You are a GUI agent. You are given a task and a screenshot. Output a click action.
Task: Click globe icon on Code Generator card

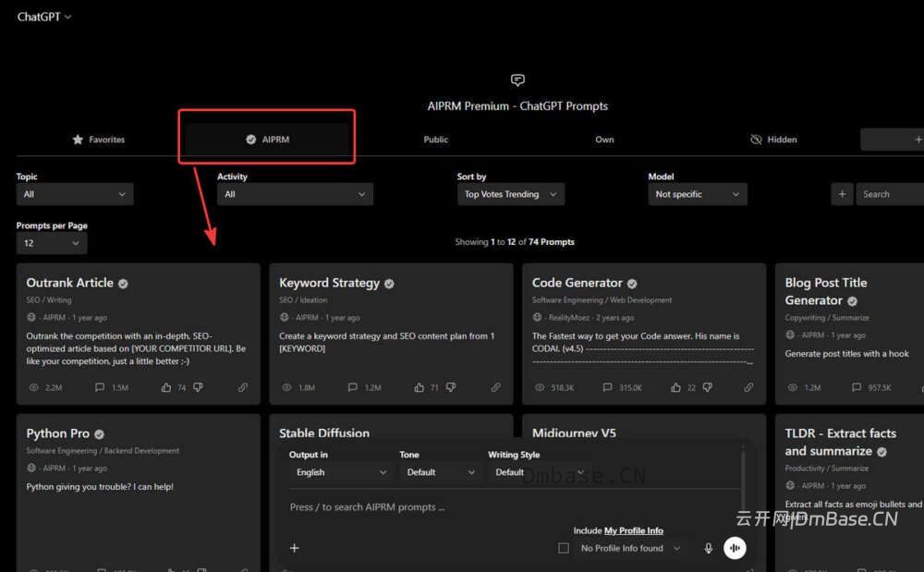[x=537, y=317]
